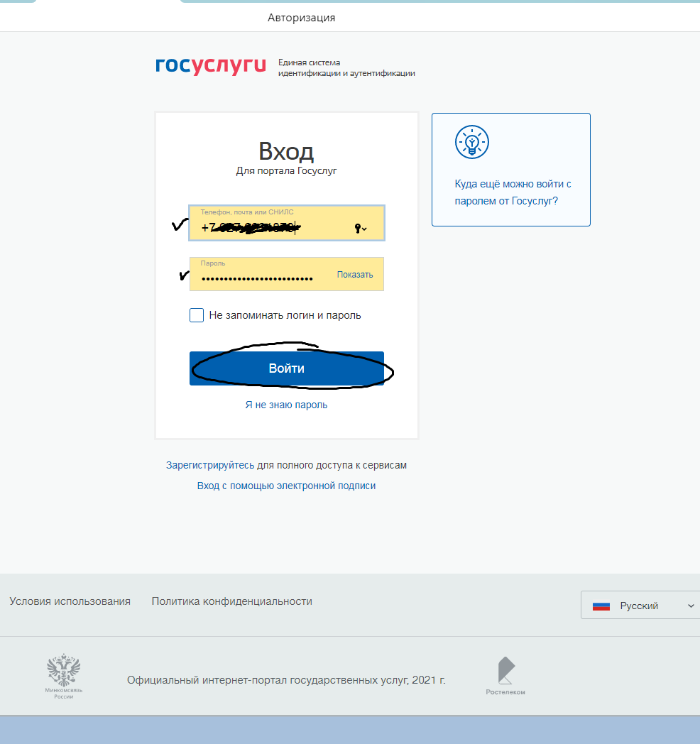Click the 'Единая система идентификации и аутентификации' text
Image resolution: width=700 pixels, height=744 pixels.
[x=346, y=68]
